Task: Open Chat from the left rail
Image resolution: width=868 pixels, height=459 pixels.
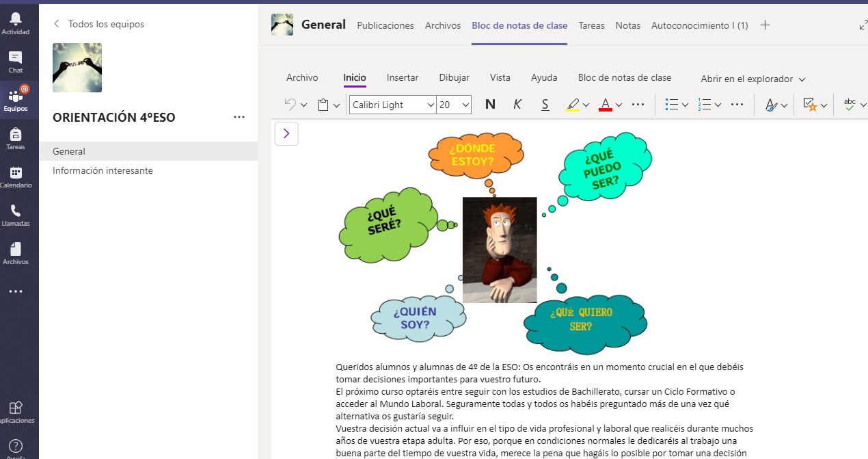Action: [16, 62]
